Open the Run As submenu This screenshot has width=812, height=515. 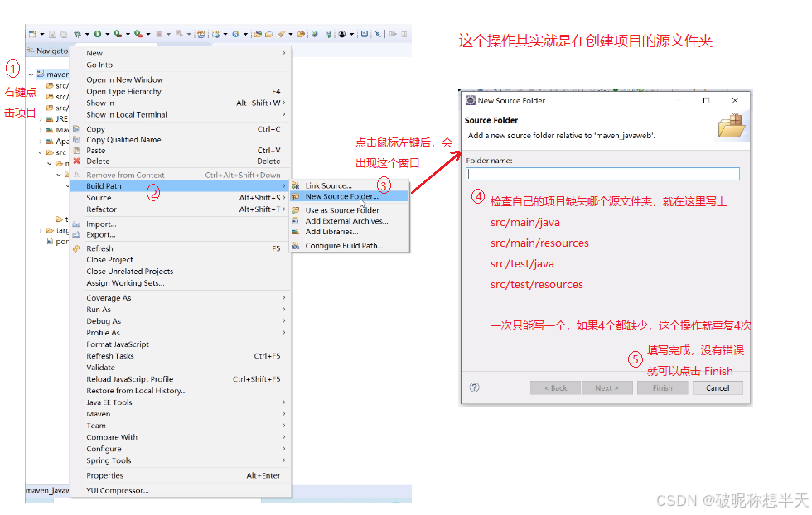(181, 310)
